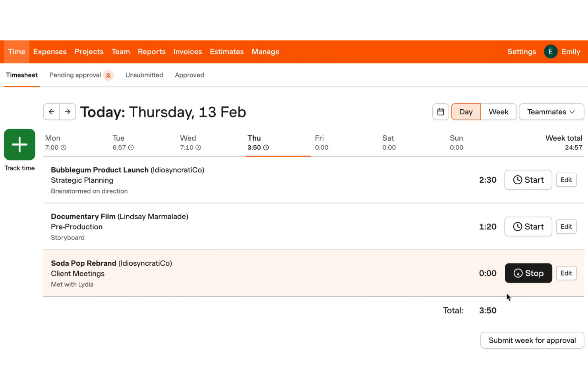Start the timer for Bubblegum Product Launch
The height and width of the screenshot is (392, 588).
point(528,180)
